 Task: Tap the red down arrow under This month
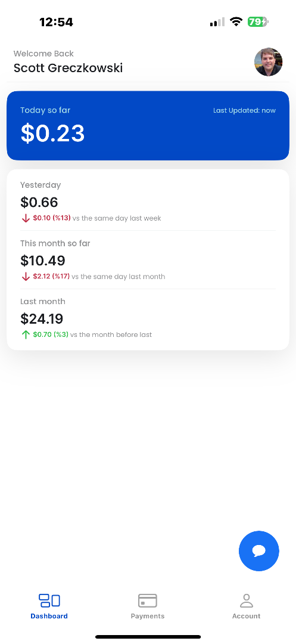tap(26, 277)
